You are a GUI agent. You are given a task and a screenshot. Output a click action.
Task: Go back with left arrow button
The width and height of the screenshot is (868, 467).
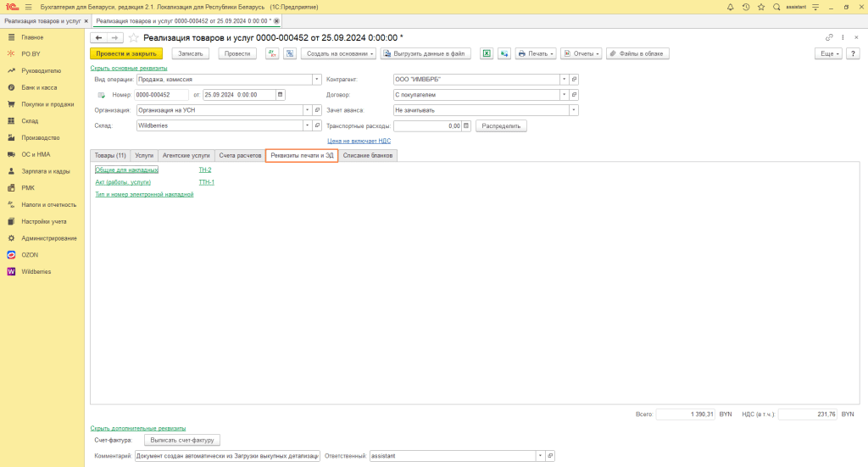[x=98, y=37]
